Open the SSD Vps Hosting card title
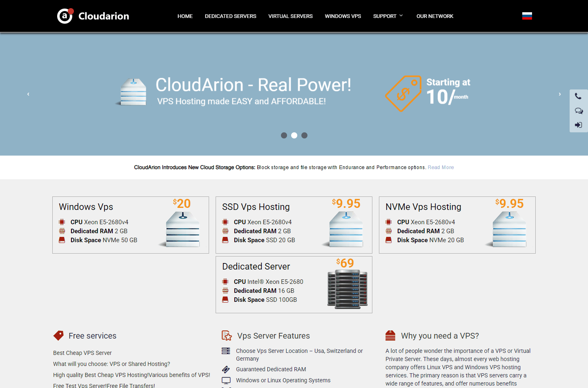This screenshot has height=388, width=588. [256, 207]
